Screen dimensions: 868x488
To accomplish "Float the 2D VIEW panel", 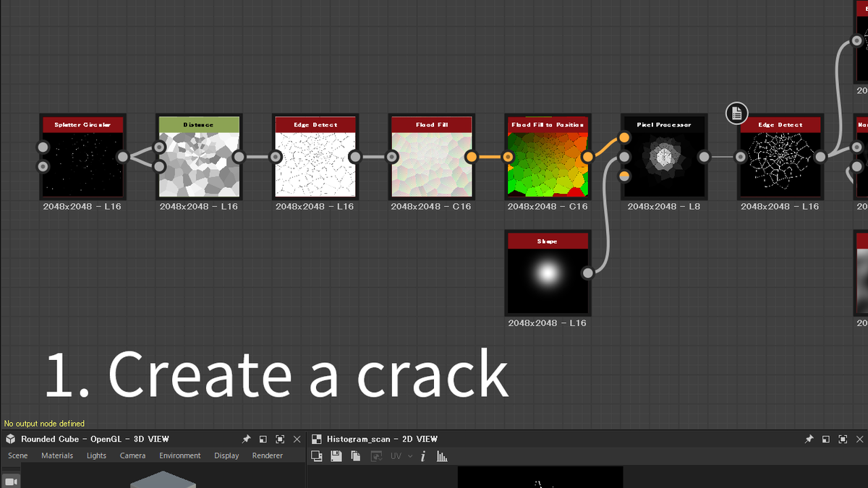I will [825, 439].
